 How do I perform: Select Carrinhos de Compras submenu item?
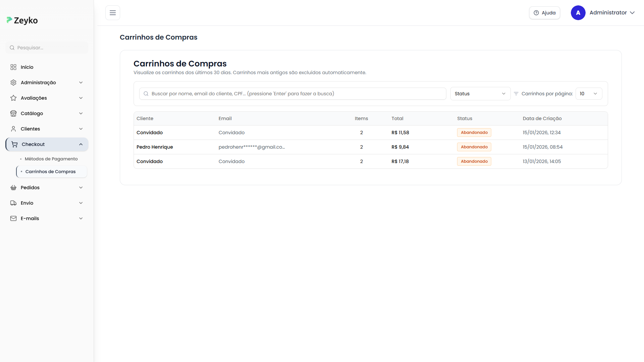point(51,172)
